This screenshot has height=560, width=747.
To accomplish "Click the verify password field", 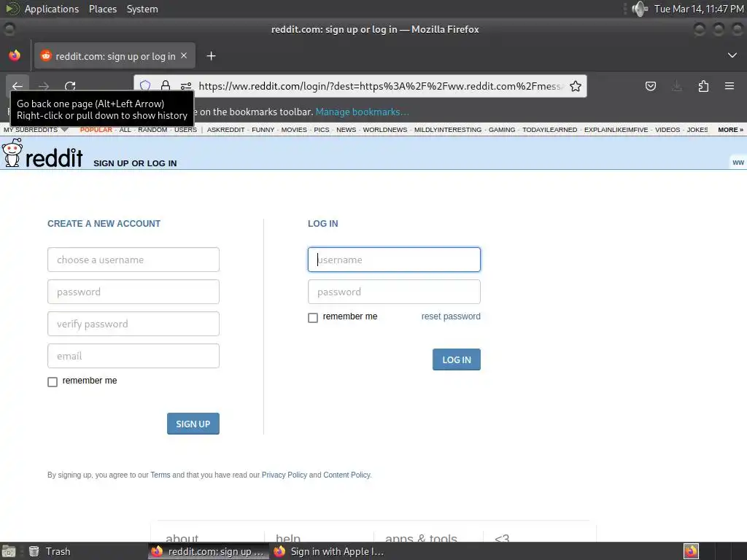I will 133,324.
